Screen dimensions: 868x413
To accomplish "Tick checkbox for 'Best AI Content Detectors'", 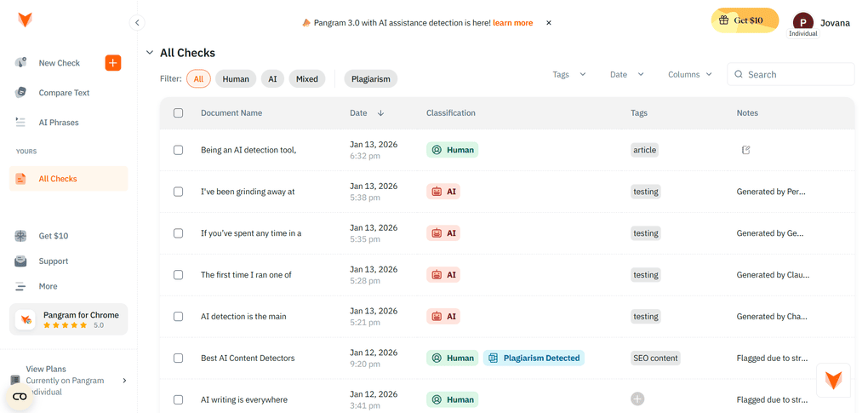I will [x=178, y=359].
